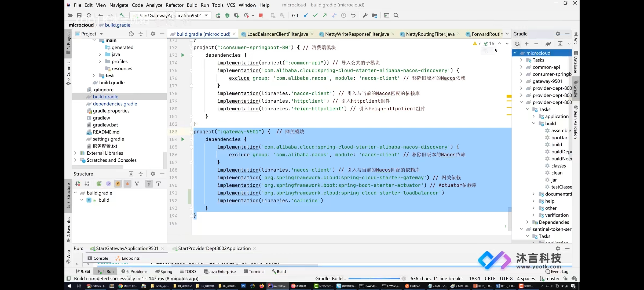This screenshot has height=290, width=644.
Task: Click the Synchronize refresh toolbar icon
Action: [x=89, y=16]
